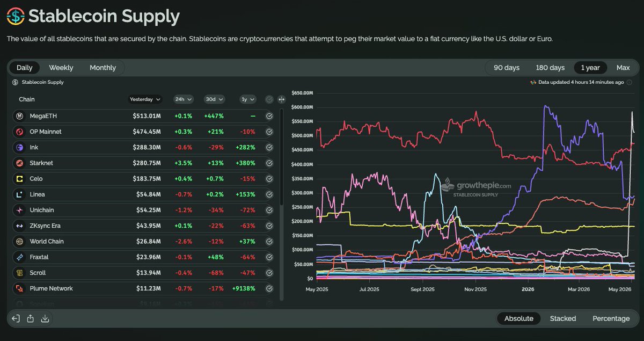Toggle MegaETH chart visibility checkmark
The image size is (644, 341).
coord(269,116)
